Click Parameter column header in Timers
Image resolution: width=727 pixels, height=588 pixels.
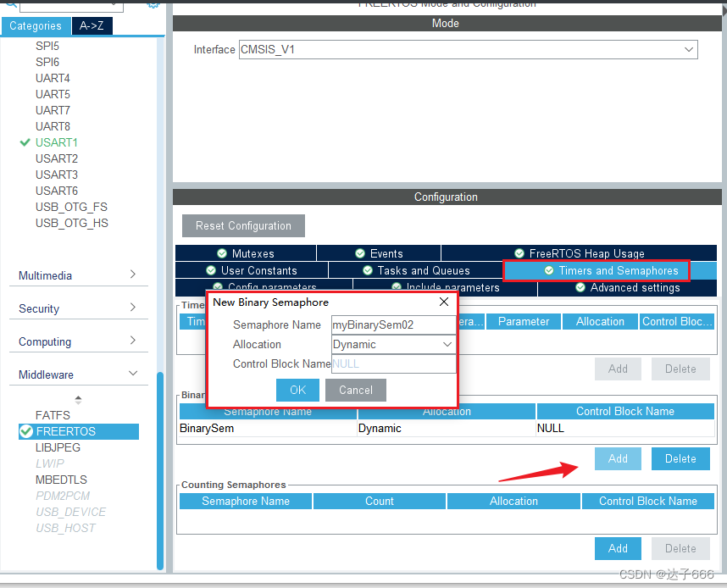[524, 321]
